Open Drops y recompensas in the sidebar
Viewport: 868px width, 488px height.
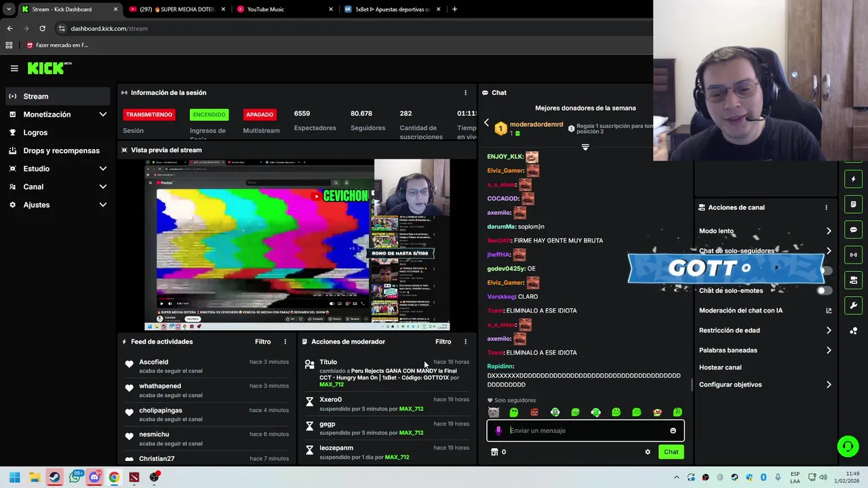tap(58, 150)
